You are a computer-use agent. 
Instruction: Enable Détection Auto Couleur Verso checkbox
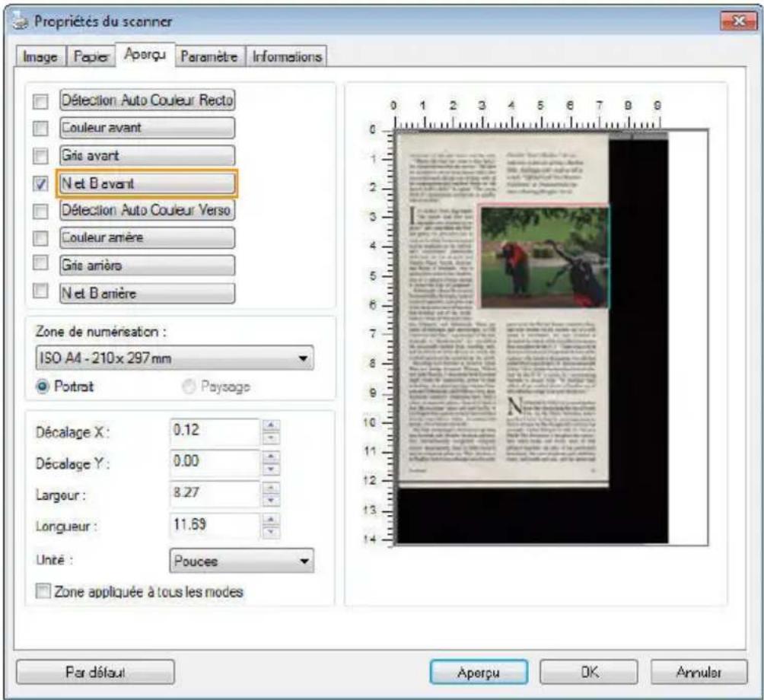pos(40,211)
